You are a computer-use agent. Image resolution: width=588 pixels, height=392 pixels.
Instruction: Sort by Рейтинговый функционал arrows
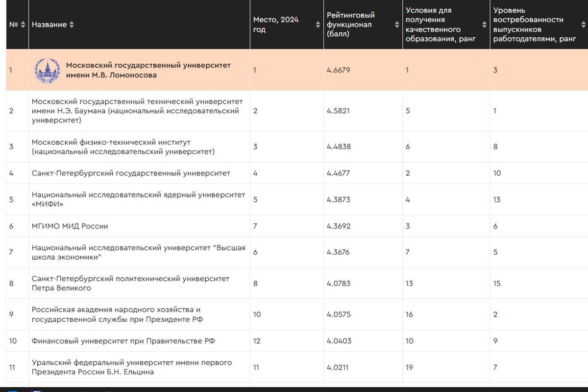397,24
